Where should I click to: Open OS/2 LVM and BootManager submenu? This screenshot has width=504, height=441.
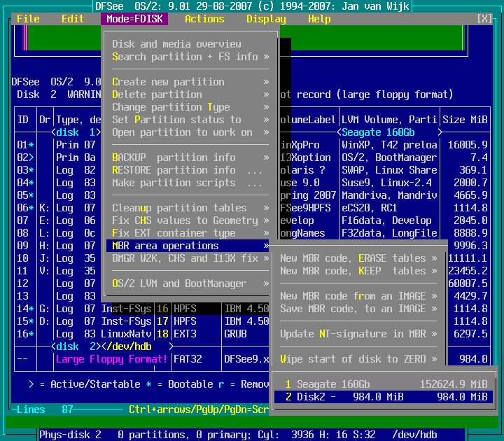tap(190, 283)
